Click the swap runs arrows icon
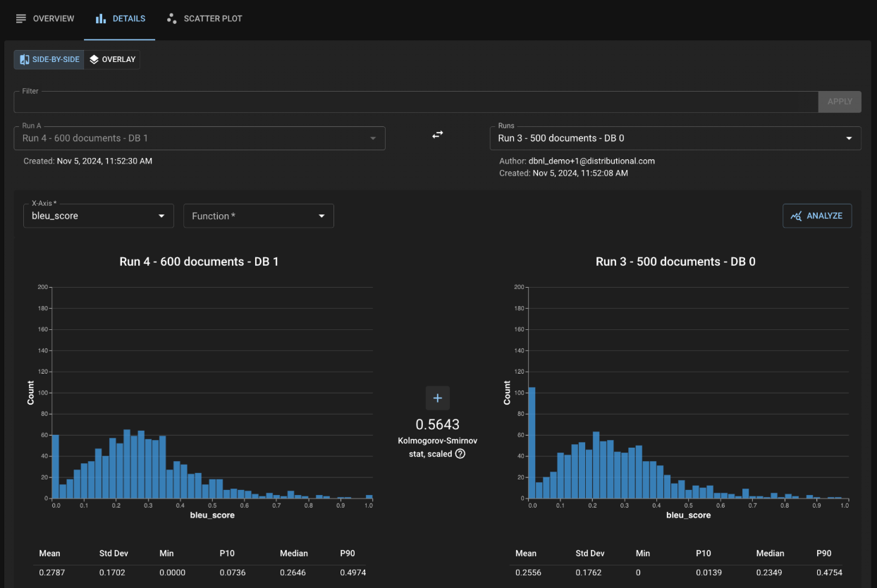The image size is (877, 588). click(437, 134)
